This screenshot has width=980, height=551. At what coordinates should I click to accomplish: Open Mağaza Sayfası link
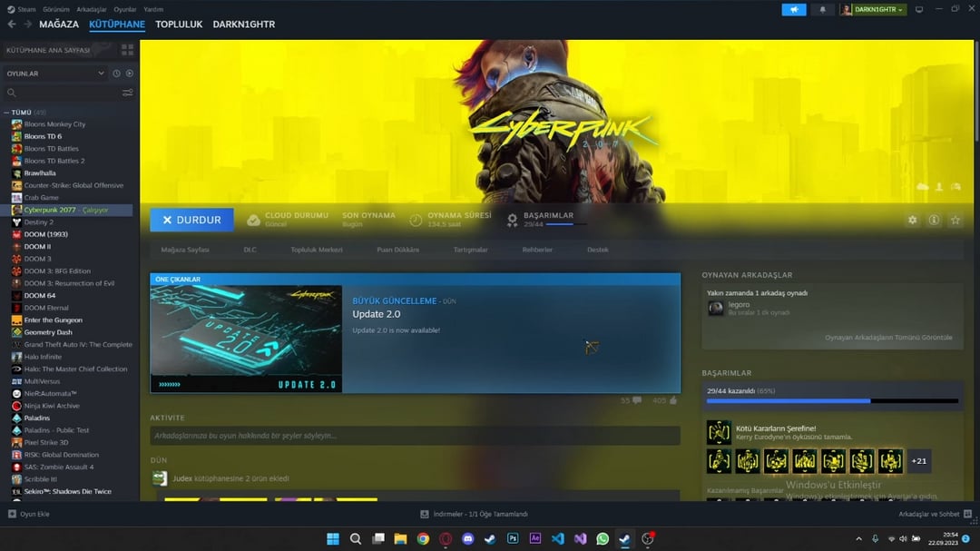[185, 250]
